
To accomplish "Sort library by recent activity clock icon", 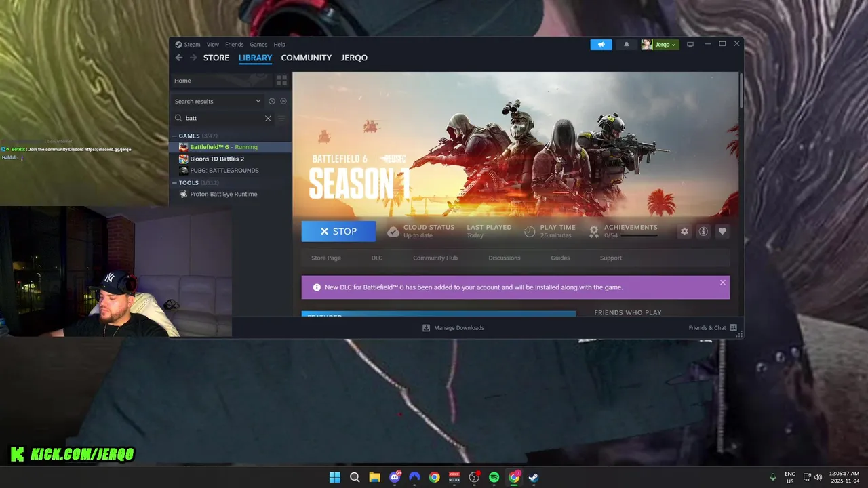I will (272, 101).
